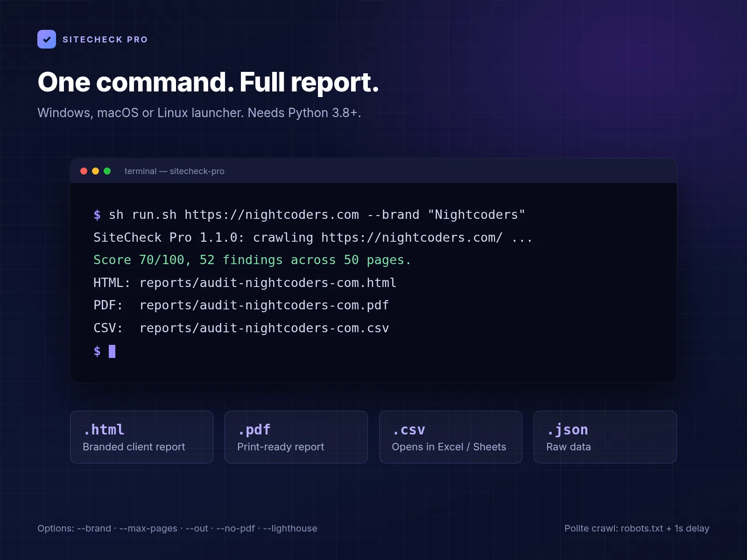The height and width of the screenshot is (560, 747).
Task: Click the red close dot in terminal window
Action: tap(84, 171)
